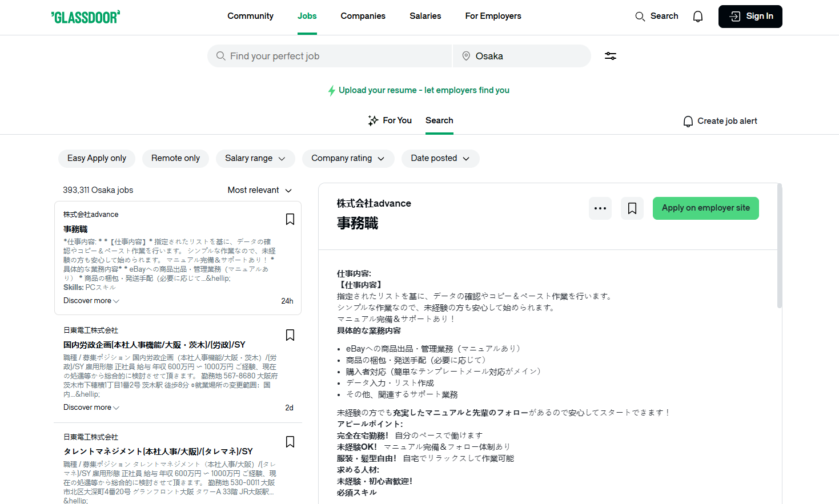Open the search filters sliders icon

coord(611,56)
